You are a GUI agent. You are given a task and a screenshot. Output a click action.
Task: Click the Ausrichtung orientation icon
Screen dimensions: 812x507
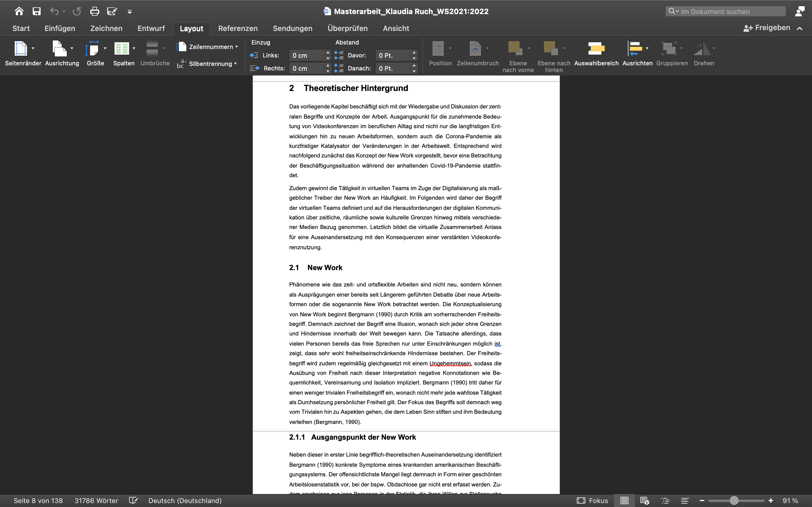point(60,49)
